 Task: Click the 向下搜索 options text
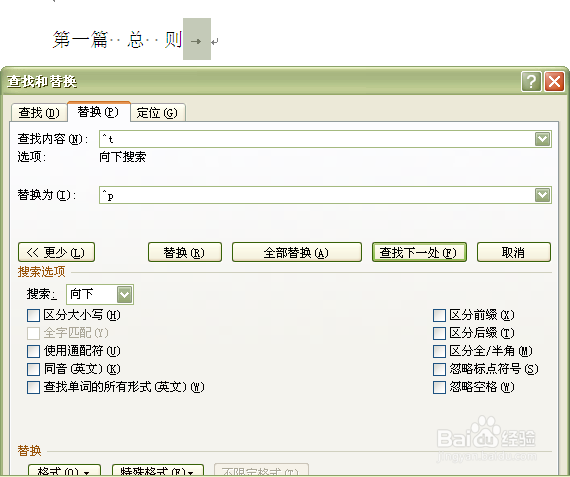pyautogui.click(x=123, y=157)
